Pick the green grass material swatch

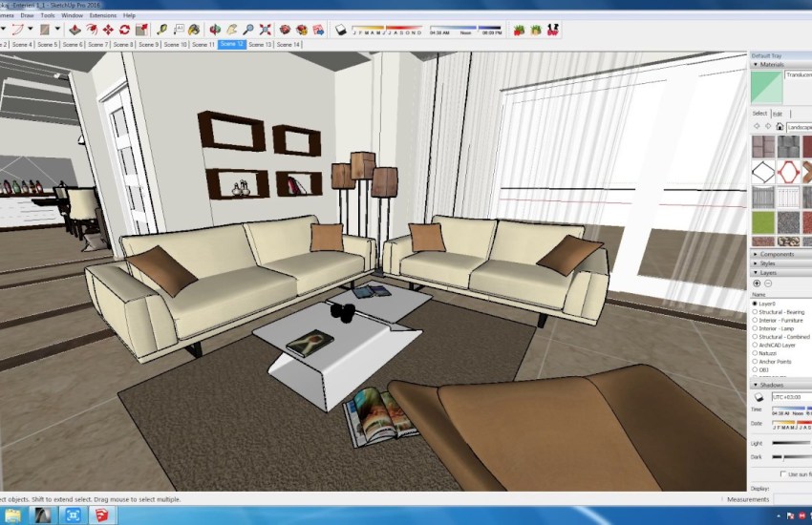click(x=763, y=222)
